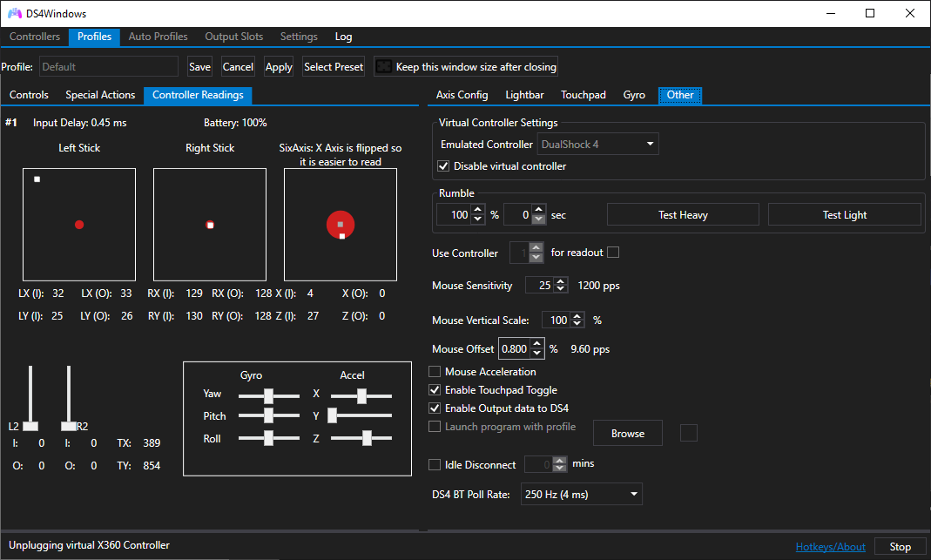Expand the DS4 BT Poll Rate dropdown
This screenshot has width=931, height=560.
(581, 494)
